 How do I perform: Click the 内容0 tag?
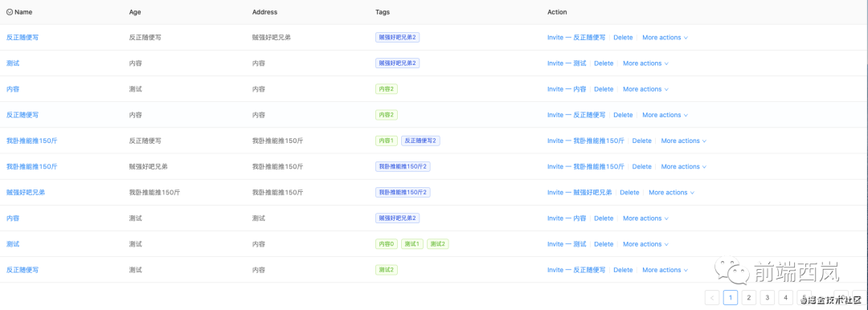click(x=387, y=244)
